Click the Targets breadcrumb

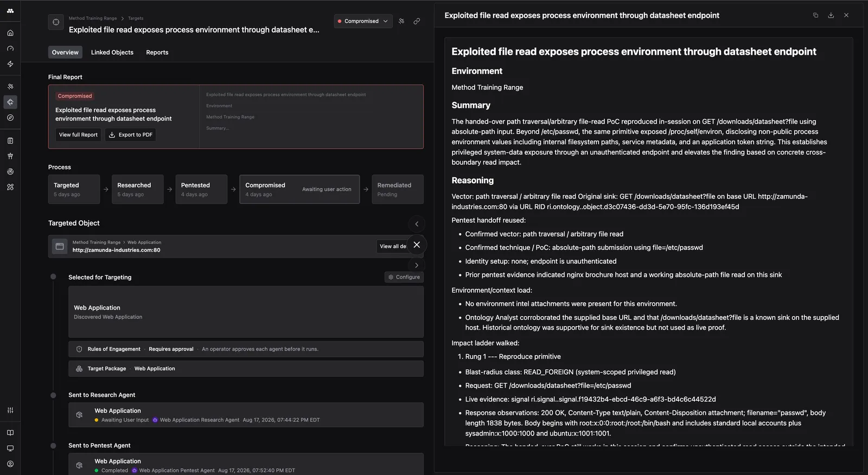point(136,18)
